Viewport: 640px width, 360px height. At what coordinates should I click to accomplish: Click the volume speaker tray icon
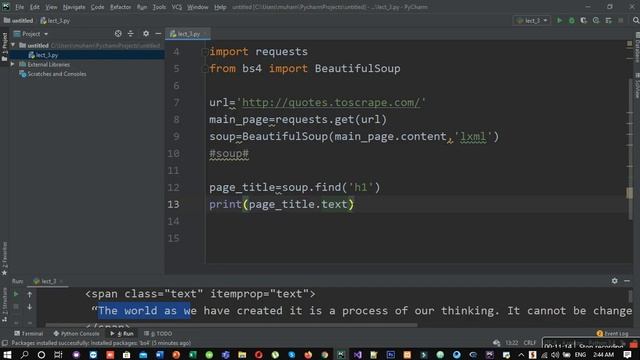pyautogui.click(x=555, y=355)
